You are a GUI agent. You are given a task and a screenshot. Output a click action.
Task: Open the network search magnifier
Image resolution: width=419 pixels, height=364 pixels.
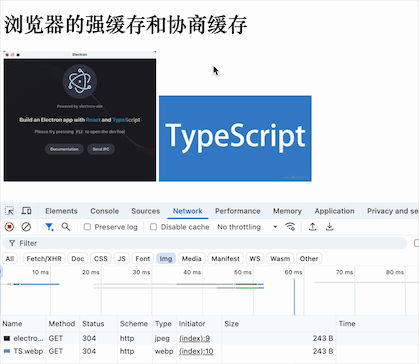66,227
